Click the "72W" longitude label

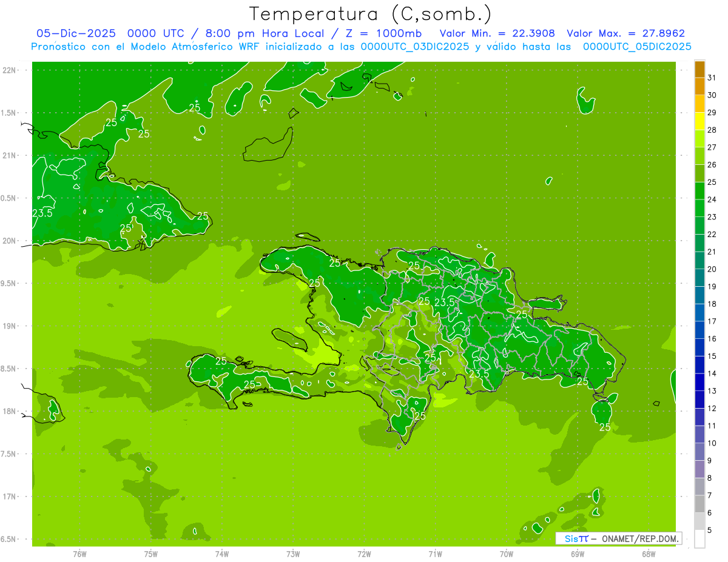click(x=364, y=554)
